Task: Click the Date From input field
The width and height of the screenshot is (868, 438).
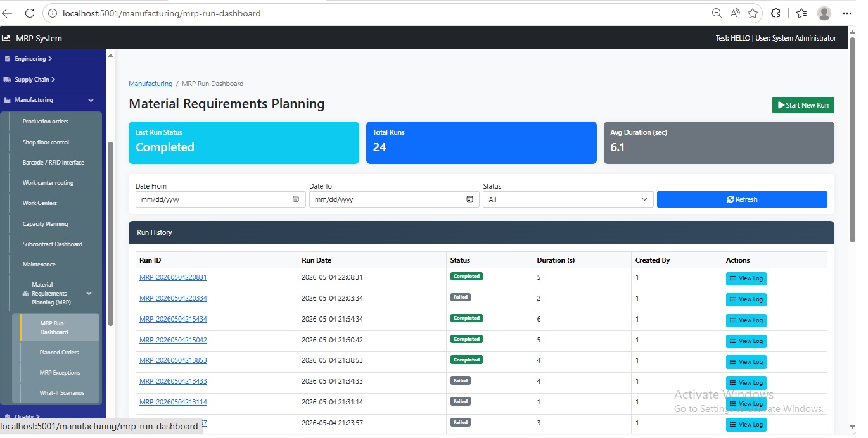Action: pos(220,199)
